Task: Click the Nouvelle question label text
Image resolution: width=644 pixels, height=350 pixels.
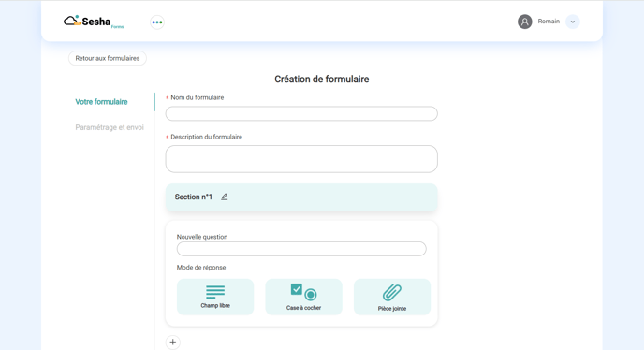Action: 202,237
